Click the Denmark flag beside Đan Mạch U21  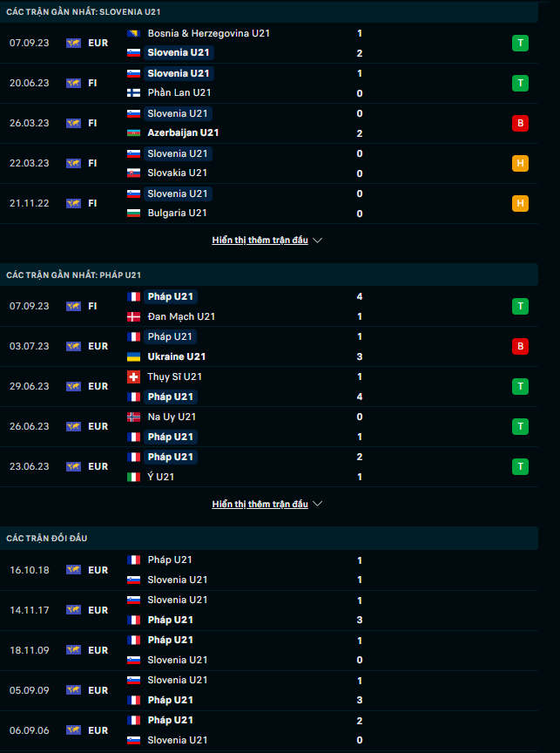pos(134,316)
